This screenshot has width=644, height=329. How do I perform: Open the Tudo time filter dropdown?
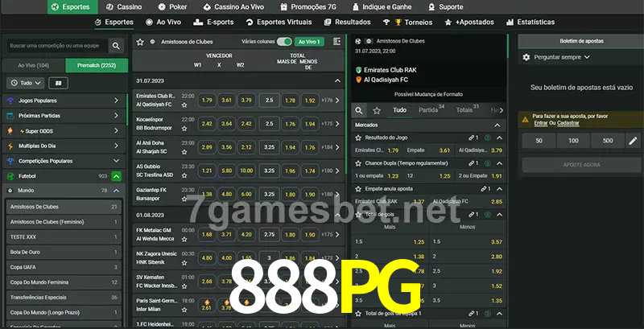pyautogui.click(x=26, y=84)
